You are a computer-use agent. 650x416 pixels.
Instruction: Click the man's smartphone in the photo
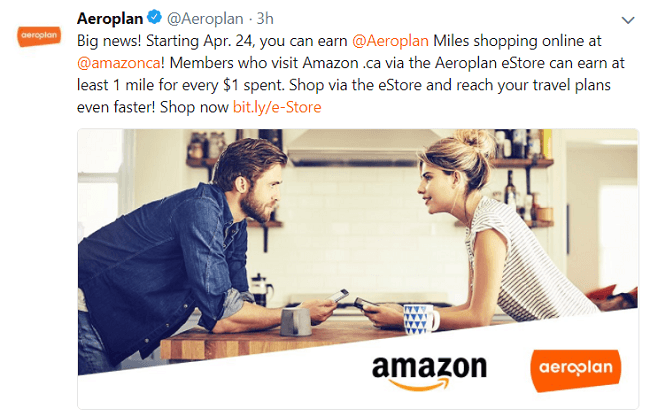click(x=339, y=295)
